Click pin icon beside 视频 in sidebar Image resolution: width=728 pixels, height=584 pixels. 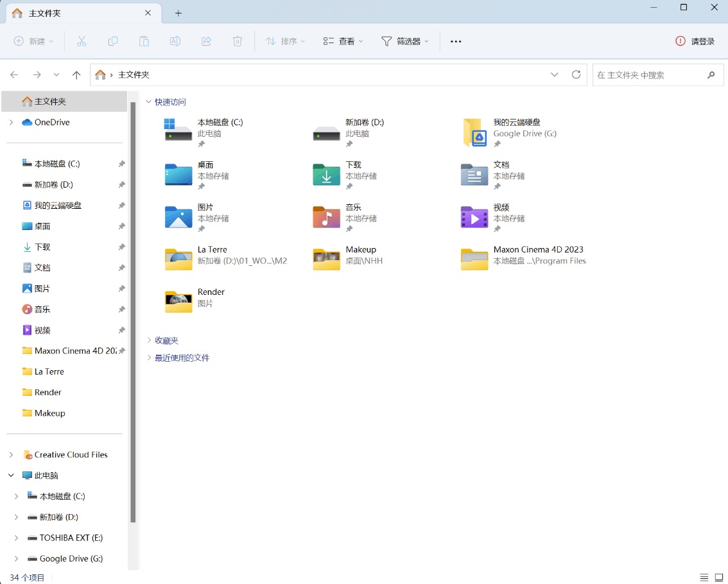121,330
